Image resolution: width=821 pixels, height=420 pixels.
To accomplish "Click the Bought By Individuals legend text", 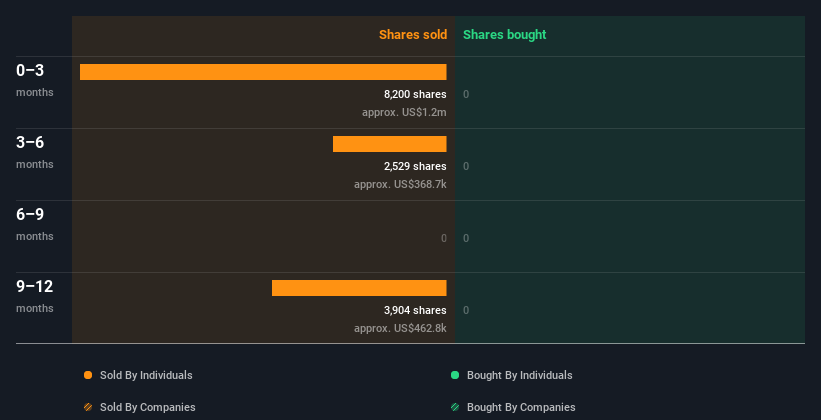I will pyautogui.click(x=519, y=375).
